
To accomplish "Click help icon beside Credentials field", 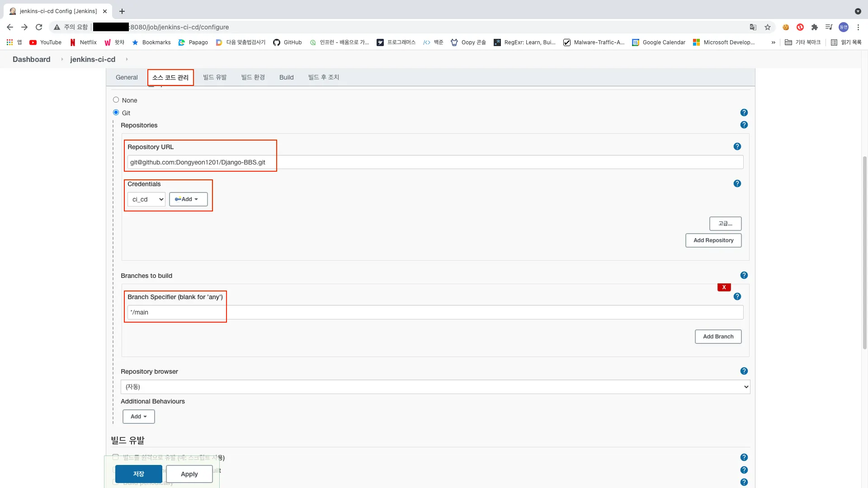I will pyautogui.click(x=737, y=183).
